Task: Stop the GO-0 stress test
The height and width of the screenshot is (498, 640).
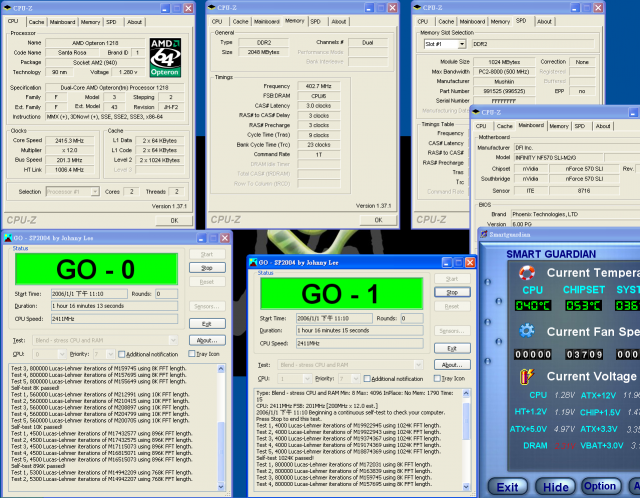Action: 207,268
